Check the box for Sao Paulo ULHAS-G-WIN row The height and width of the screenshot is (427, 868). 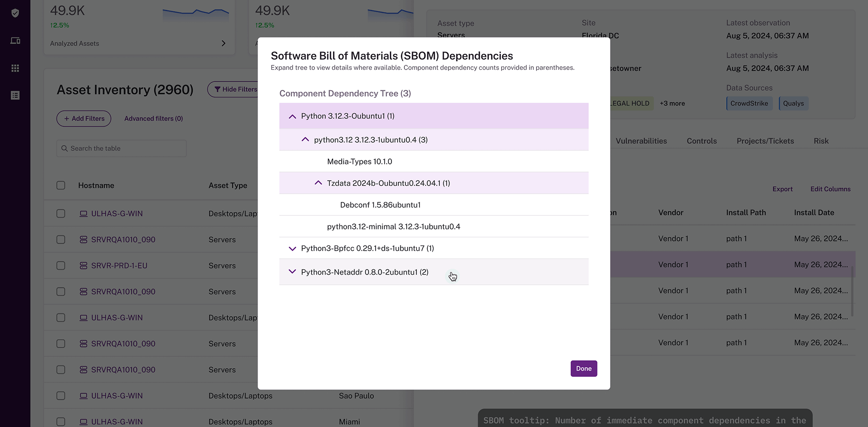[x=61, y=396]
